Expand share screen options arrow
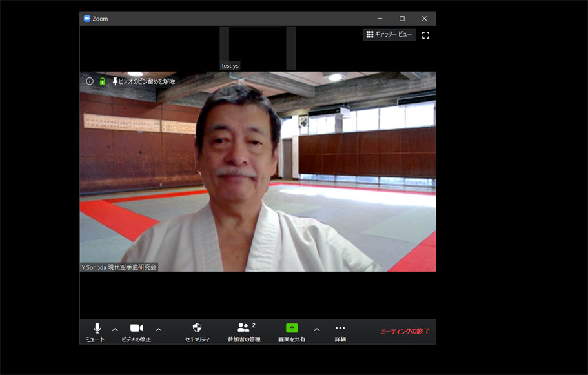 pyautogui.click(x=317, y=330)
